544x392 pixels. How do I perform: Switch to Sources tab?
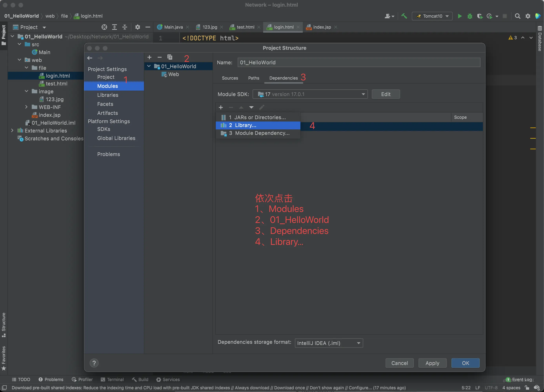tap(230, 78)
